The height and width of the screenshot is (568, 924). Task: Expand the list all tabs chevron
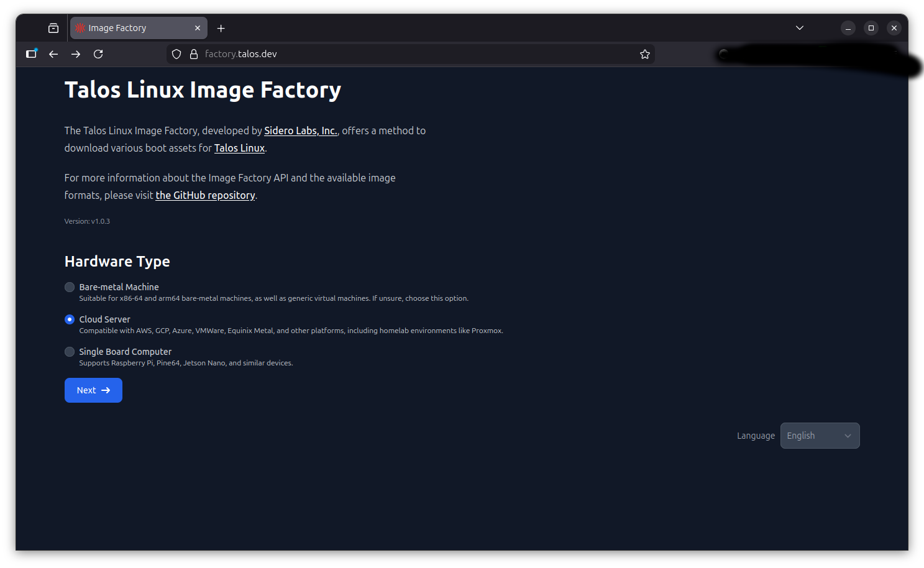coord(800,28)
